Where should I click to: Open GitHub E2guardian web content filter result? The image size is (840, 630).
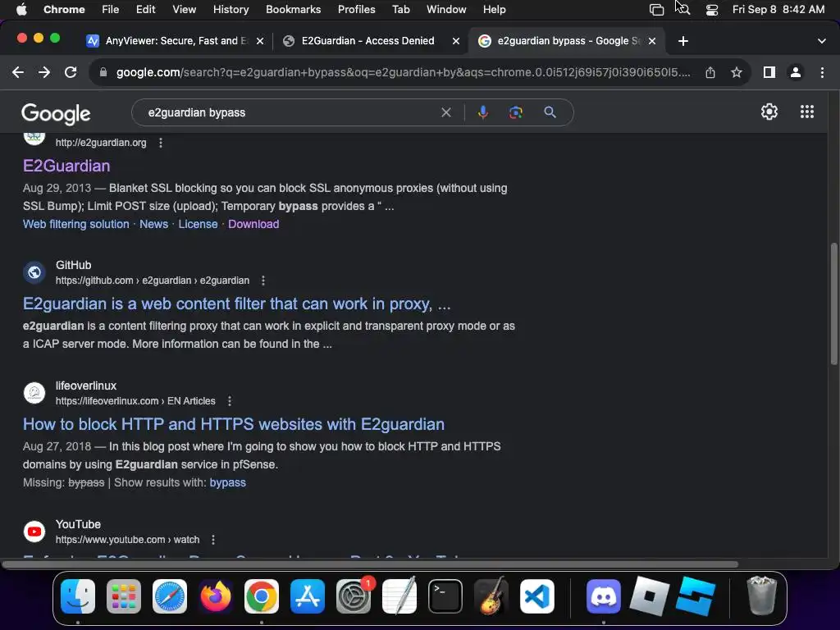237,304
